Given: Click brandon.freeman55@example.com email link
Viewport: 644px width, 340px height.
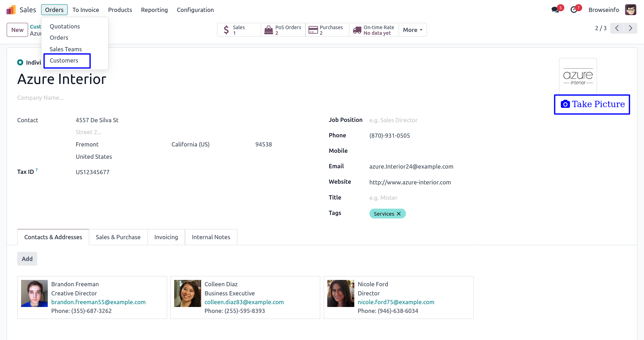Looking at the screenshot, I should pos(98,302).
